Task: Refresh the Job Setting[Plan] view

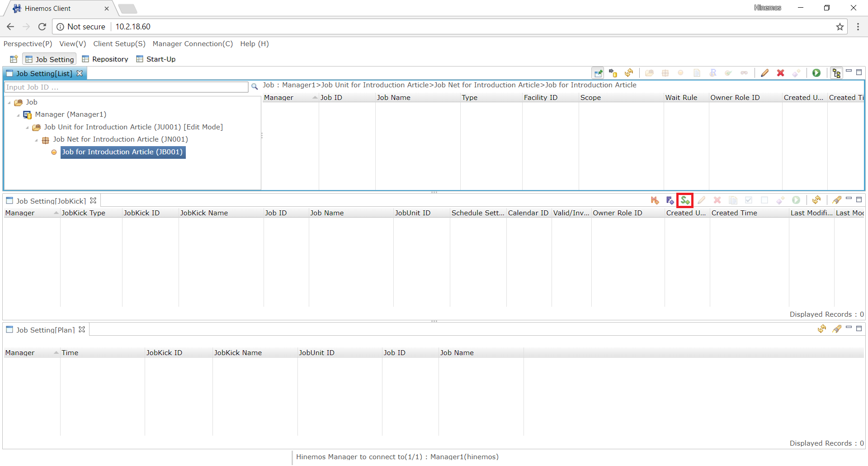Action: click(822, 329)
